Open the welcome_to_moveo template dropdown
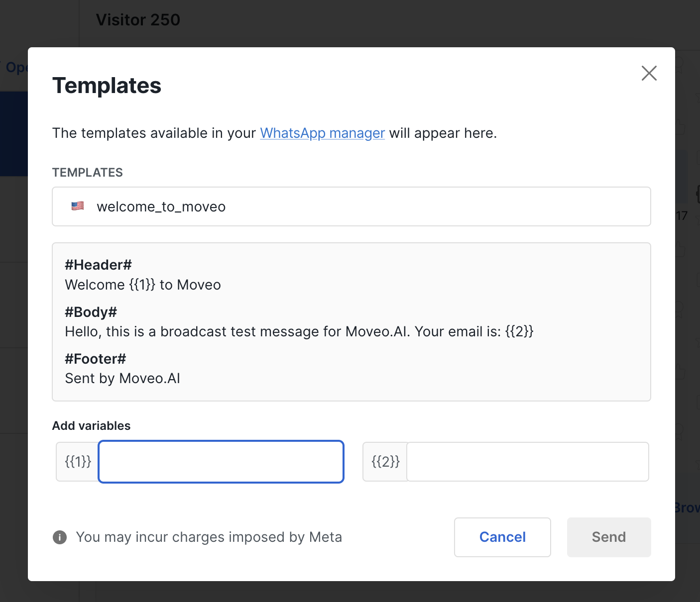Image resolution: width=700 pixels, height=602 pixels. (351, 206)
